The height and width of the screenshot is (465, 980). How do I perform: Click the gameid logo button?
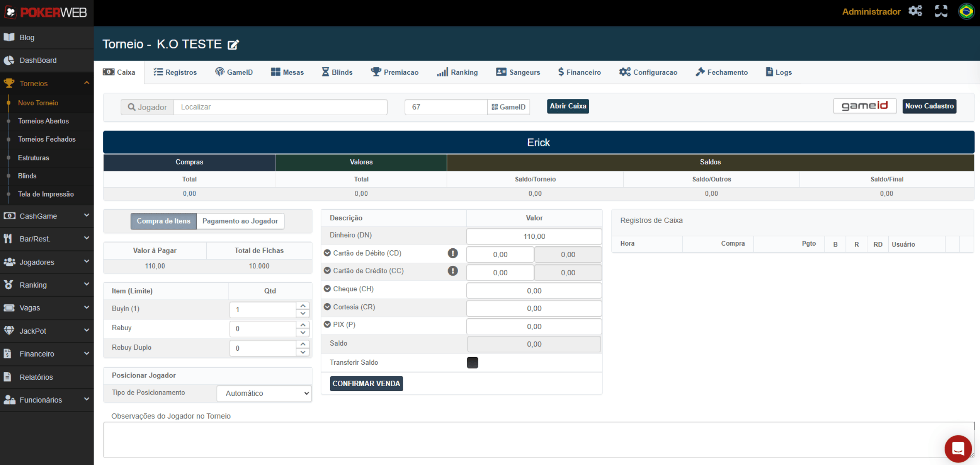(x=864, y=106)
